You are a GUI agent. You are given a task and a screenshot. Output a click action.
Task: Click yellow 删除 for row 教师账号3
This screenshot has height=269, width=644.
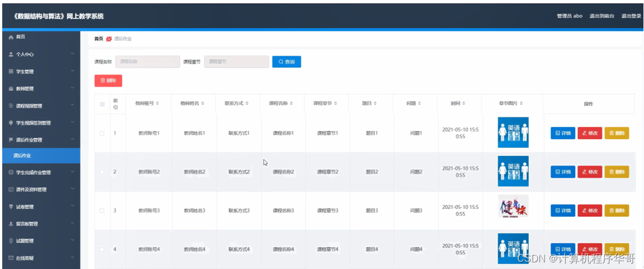617,210
